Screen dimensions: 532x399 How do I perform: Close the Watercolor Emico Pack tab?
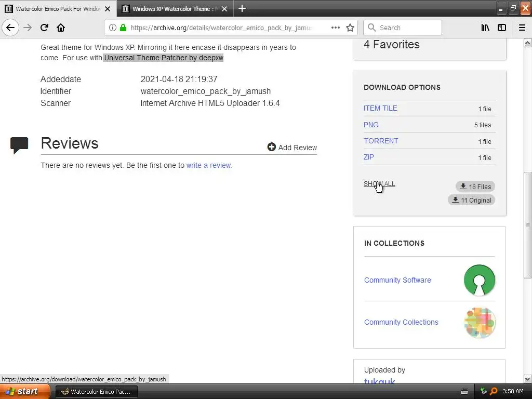pyautogui.click(x=108, y=9)
